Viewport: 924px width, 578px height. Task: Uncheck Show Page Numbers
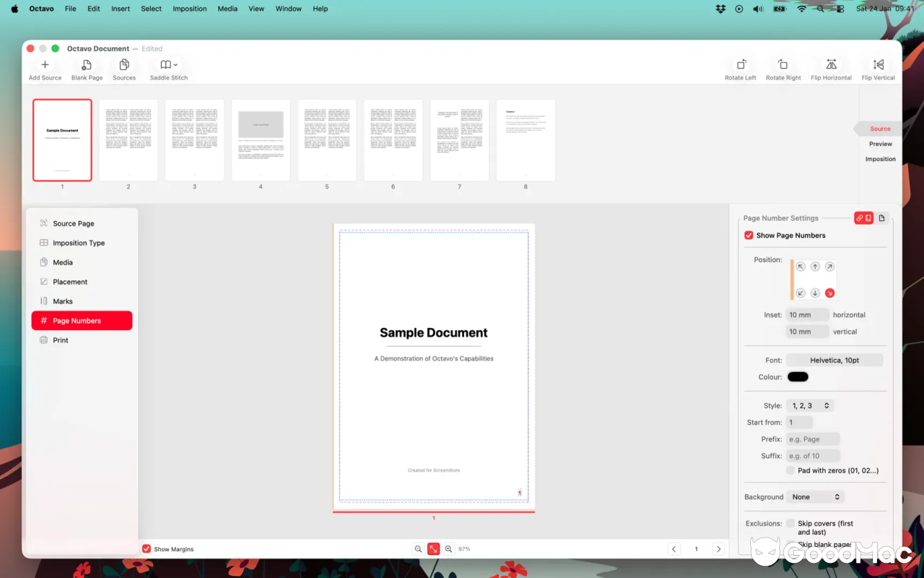(749, 235)
